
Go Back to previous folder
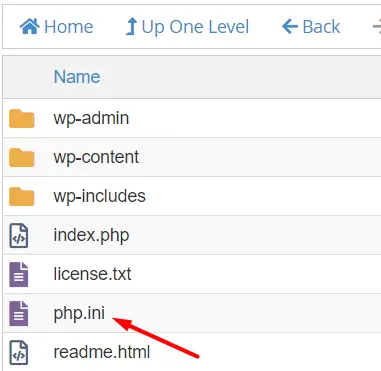click(x=311, y=27)
